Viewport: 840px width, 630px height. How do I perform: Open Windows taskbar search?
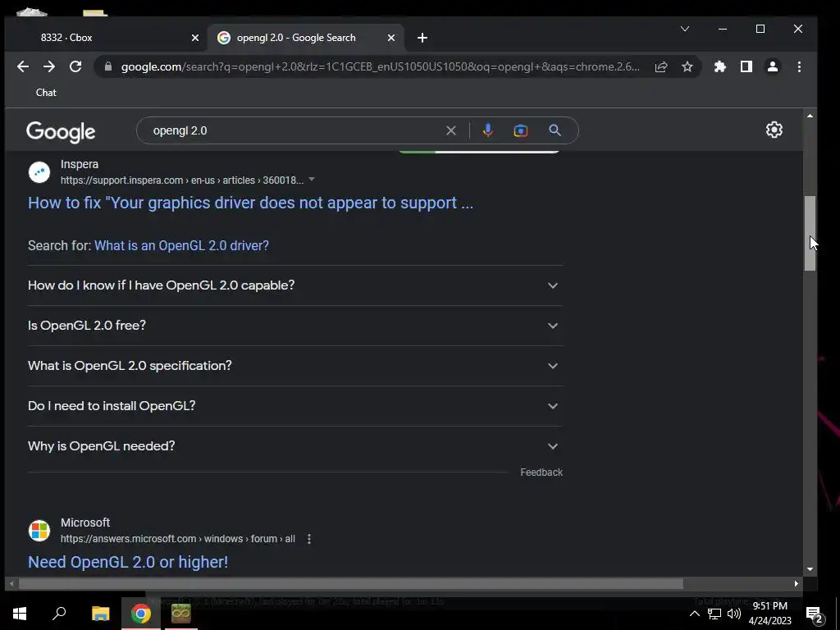(59, 614)
